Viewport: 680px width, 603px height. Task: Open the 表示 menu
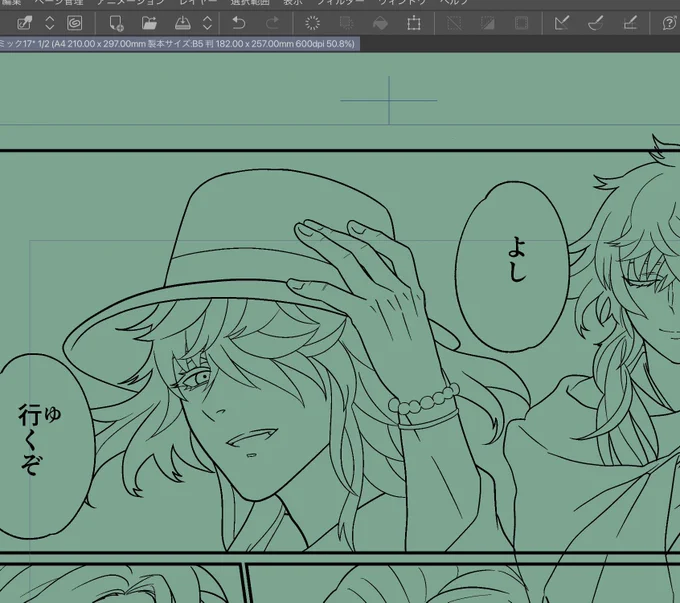(293, 2)
